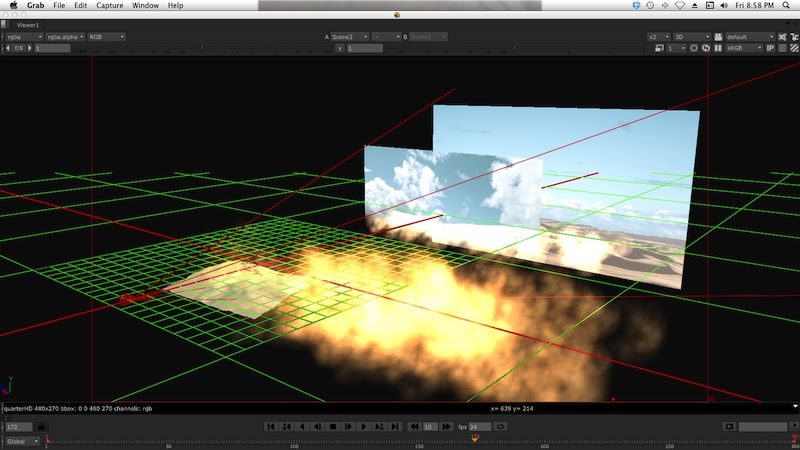Skip forward by increment

point(446,427)
